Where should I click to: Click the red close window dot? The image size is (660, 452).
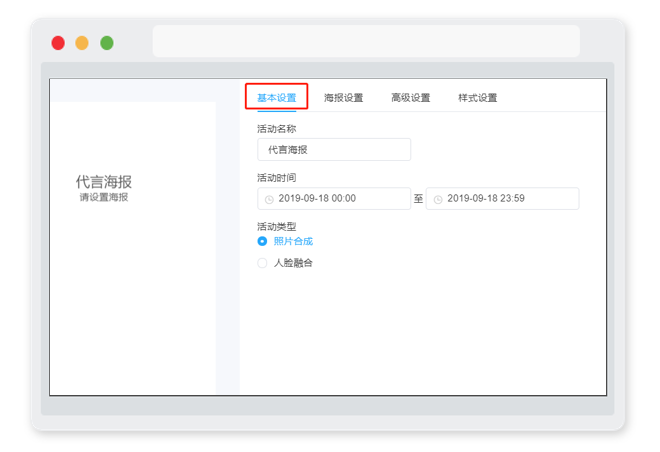click(58, 43)
